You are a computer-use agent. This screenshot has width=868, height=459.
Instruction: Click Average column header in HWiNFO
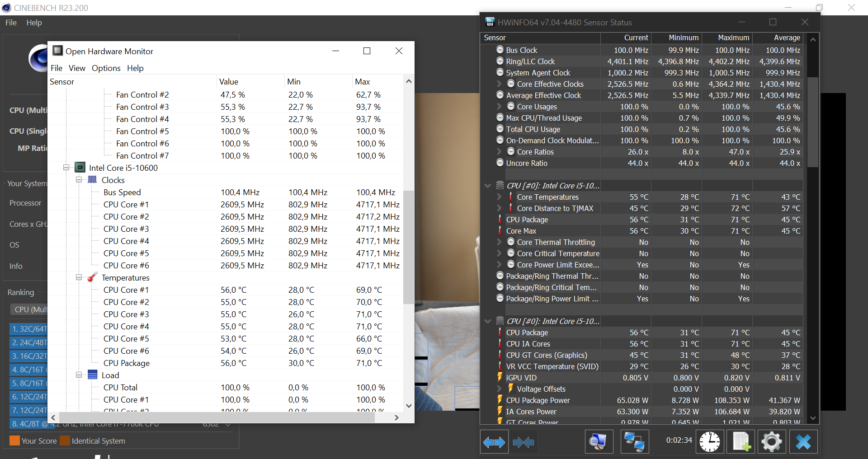778,37
